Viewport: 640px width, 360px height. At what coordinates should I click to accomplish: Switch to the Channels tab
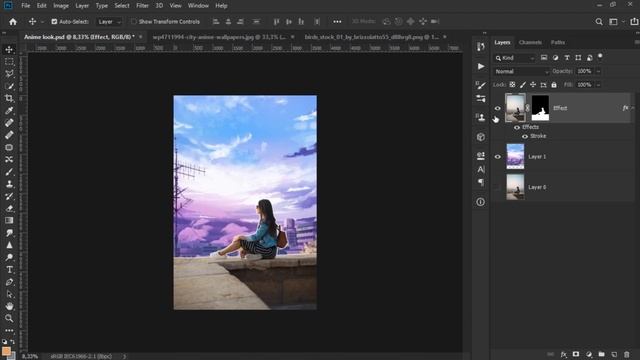pos(530,42)
